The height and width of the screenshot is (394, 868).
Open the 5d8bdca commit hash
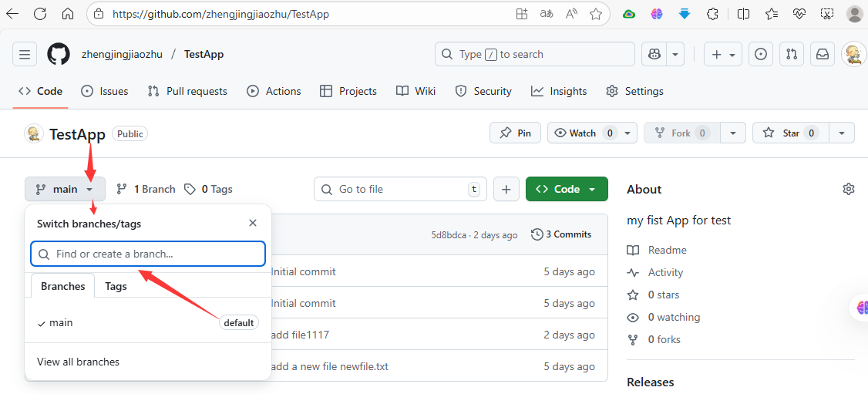(x=449, y=235)
